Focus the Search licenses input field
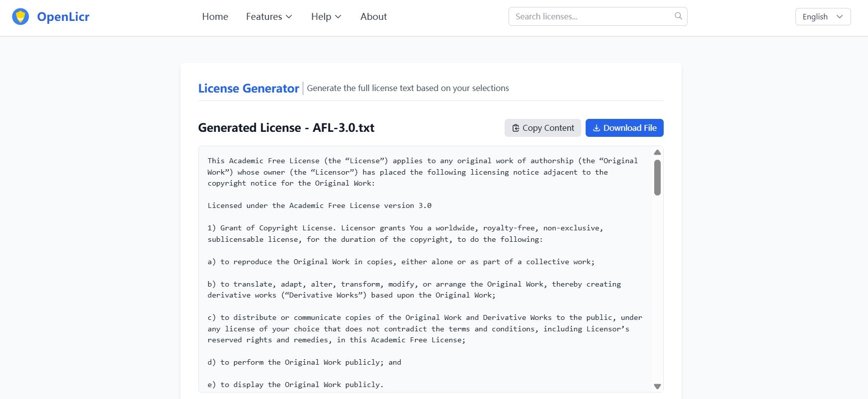The image size is (868, 399). (598, 16)
